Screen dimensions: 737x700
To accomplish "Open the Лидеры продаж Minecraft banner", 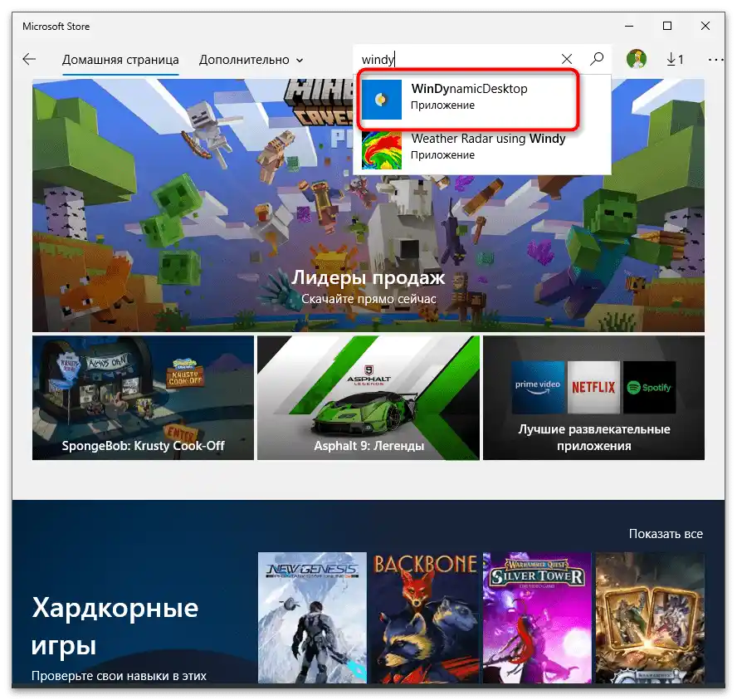I will [368, 205].
